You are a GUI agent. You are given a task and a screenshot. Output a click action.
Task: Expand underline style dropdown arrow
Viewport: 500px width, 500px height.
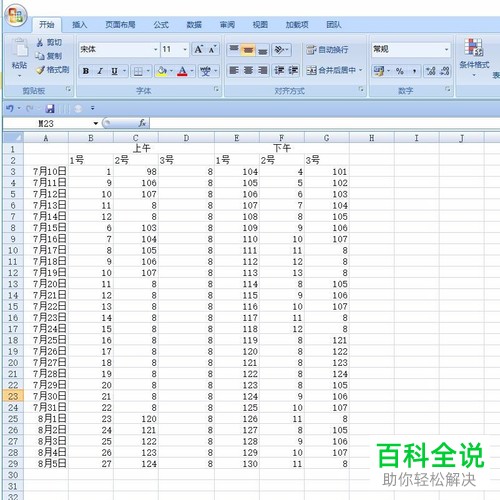124,71
